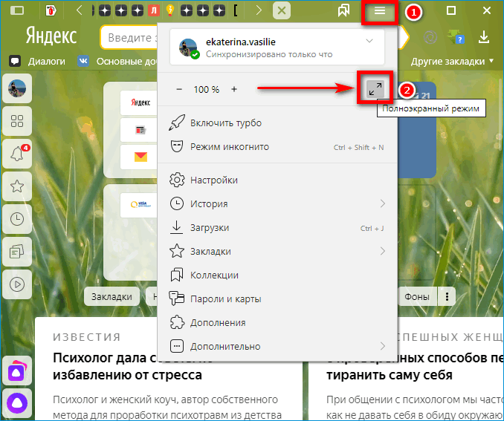Decrease zoom with the minus button
The height and width of the screenshot is (421, 504).
179,89
